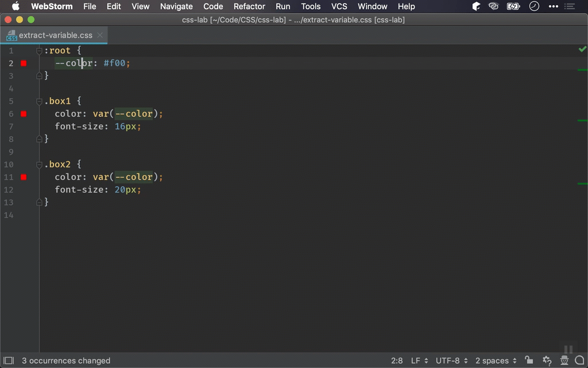Collapse the .box1 block fold arrow
588x368 pixels.
(x=39, y=102)
